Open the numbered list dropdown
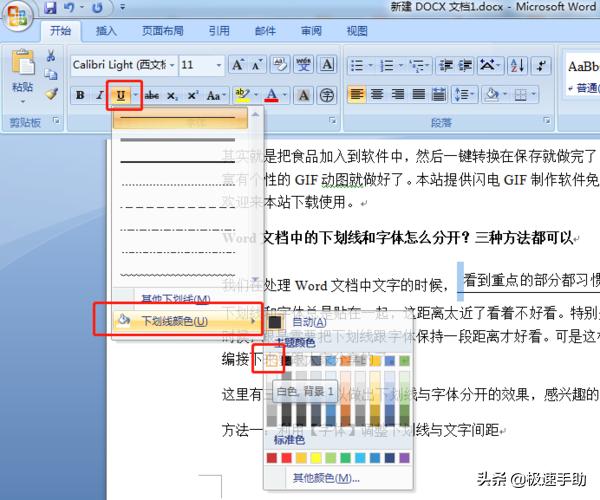This screenshot has width=600, height=500. click(401, 65)
